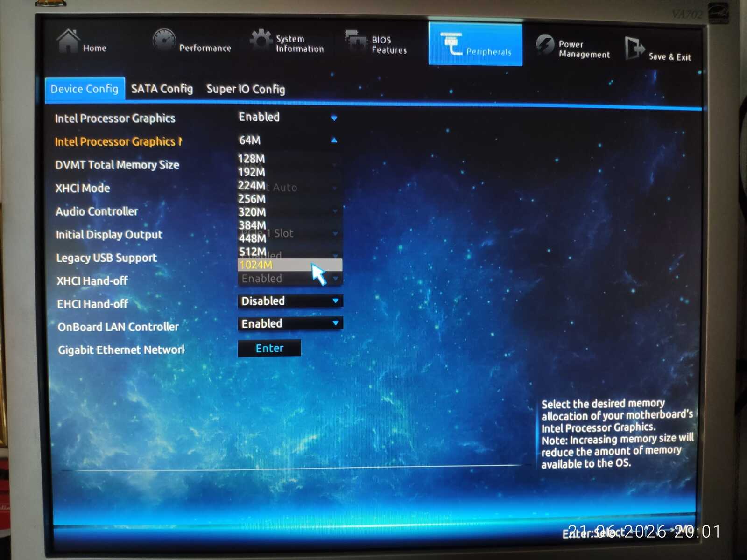
Task: Select the Device Config tab
Action: (x=85, y=89)
